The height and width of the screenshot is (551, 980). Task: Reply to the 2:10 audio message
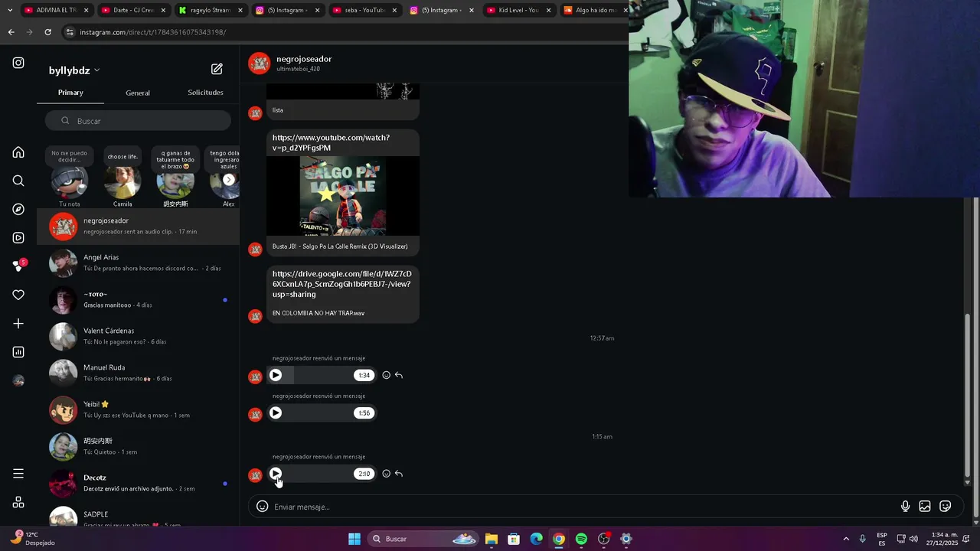tap(399, 474)
